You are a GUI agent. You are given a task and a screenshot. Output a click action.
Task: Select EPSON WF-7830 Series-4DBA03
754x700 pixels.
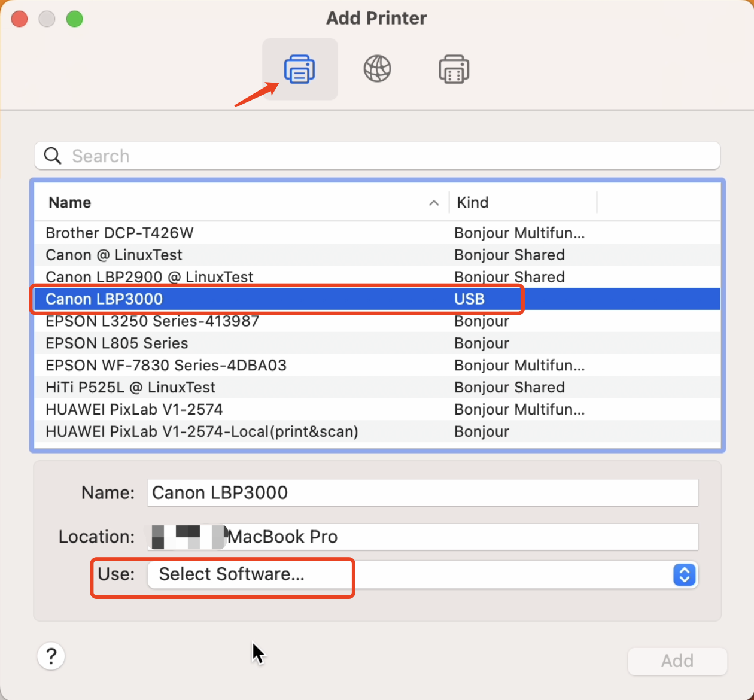(x=166, y=366)
